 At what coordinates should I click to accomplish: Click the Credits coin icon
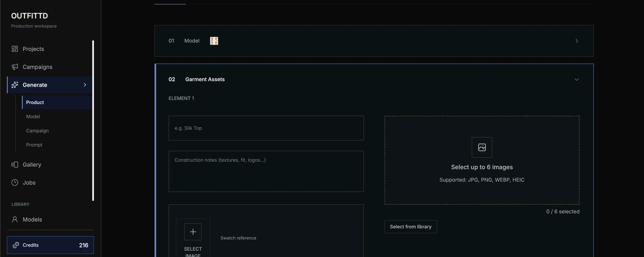click(16, 245)
